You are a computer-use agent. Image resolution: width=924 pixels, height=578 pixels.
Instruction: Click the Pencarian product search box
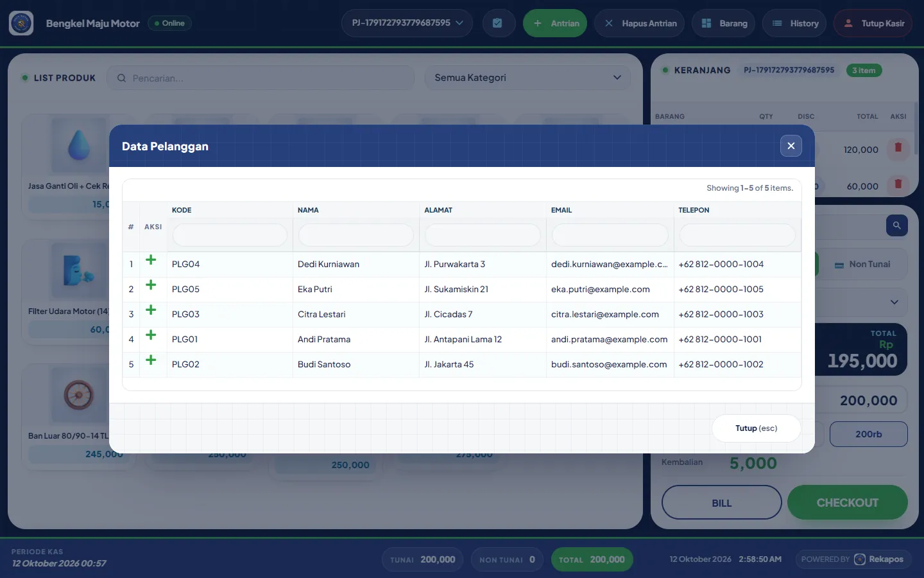pyautogui.click(x=261, y=78)
